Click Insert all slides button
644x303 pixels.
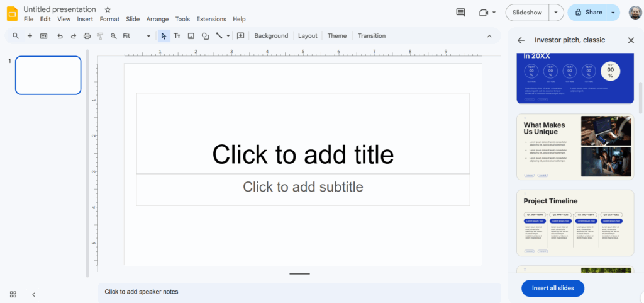pyautogui.click(x=552, y=288)
